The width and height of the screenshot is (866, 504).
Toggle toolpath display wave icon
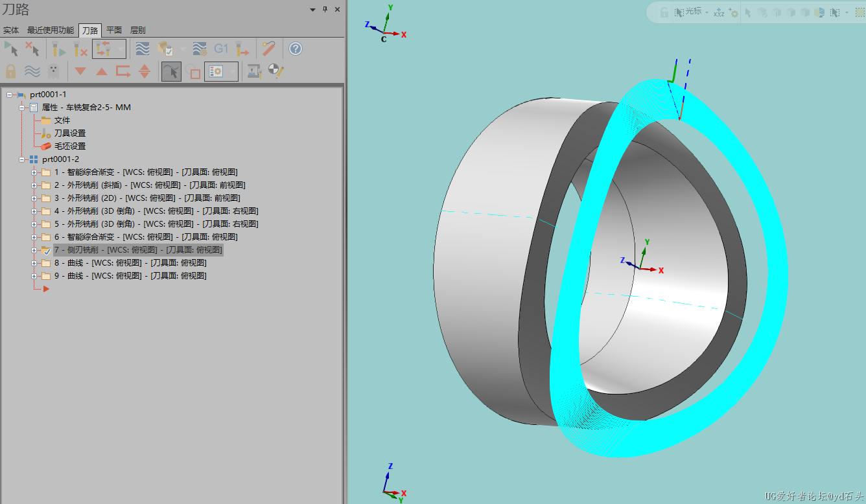coord(32,71)
